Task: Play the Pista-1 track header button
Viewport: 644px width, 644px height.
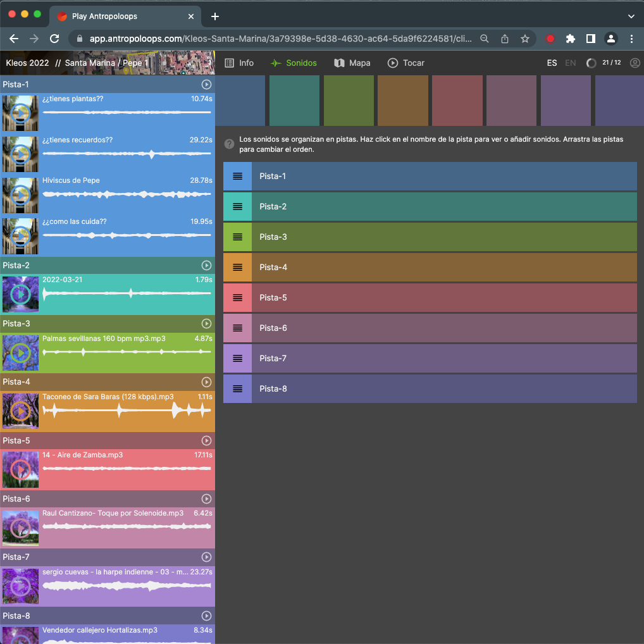Action: pos(206,84)
